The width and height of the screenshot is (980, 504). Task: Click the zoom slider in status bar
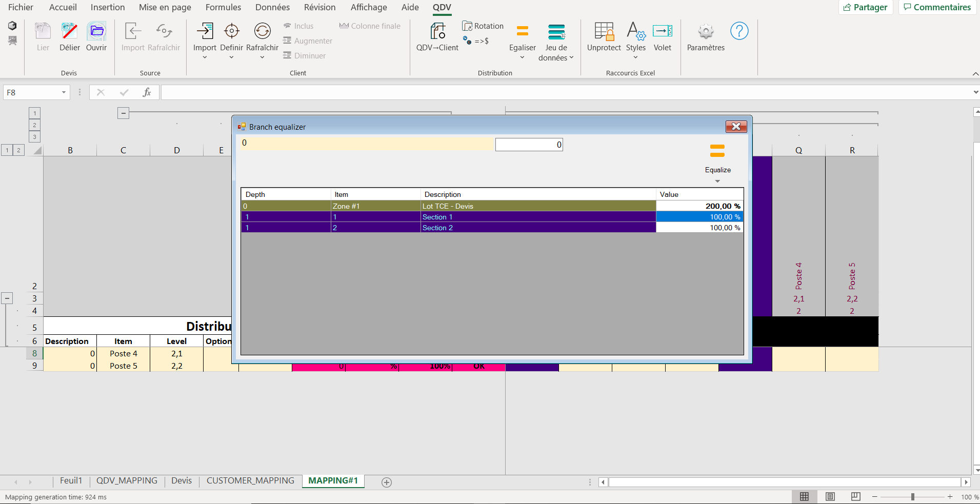tap(912, 497)
